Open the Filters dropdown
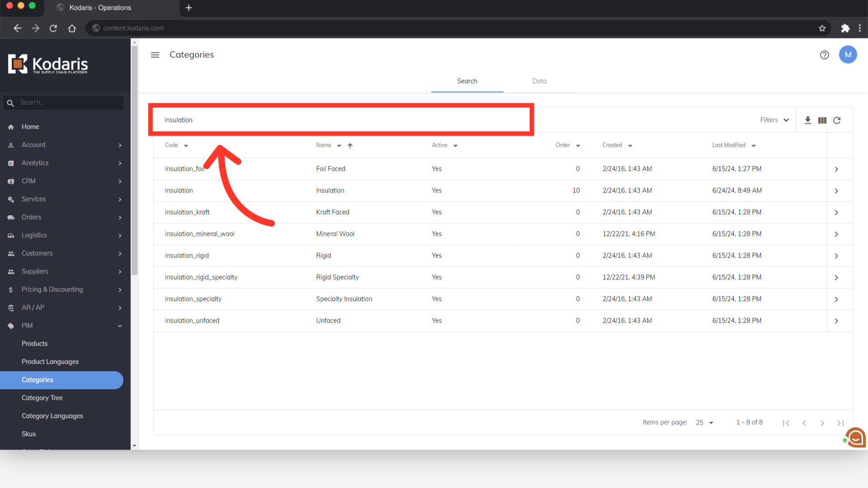Screen dimensions: 868x488 (774, 120)
